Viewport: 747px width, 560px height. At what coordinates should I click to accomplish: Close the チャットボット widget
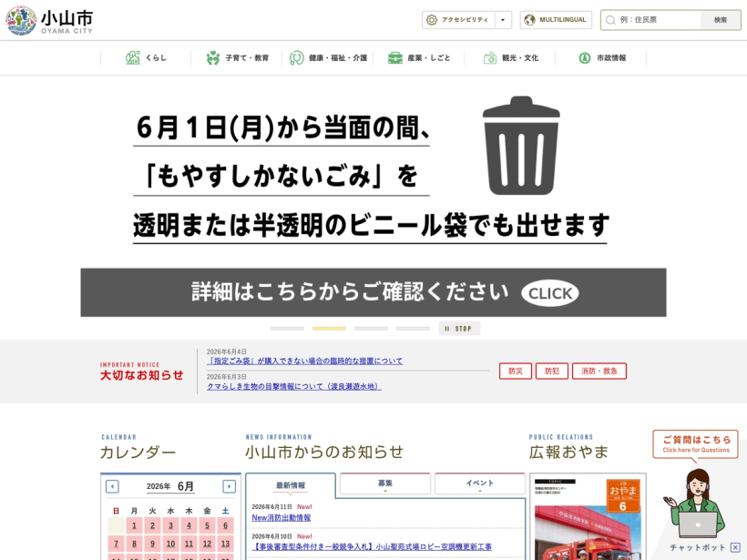pos(735,547)
